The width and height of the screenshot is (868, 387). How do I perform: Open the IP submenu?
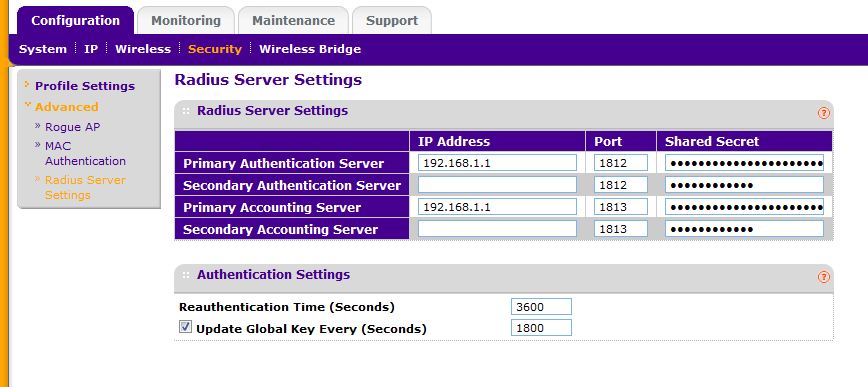[x=91, y=49]
